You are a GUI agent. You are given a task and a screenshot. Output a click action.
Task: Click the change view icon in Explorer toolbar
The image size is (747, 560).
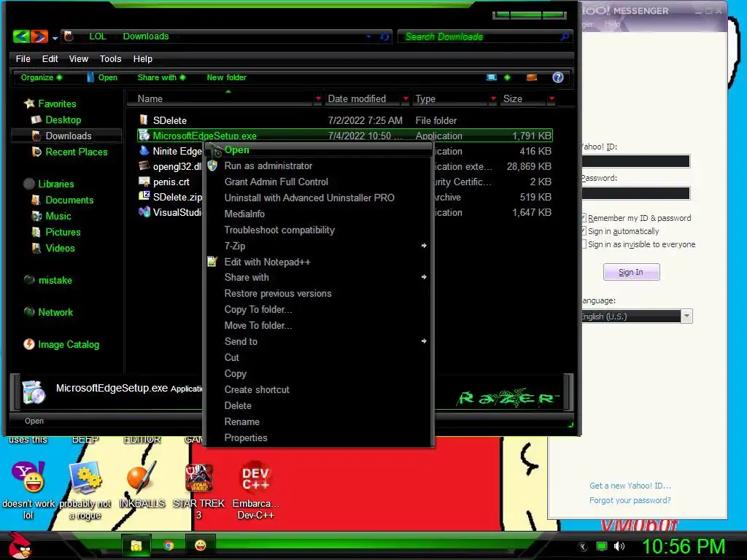pos(492,77)
